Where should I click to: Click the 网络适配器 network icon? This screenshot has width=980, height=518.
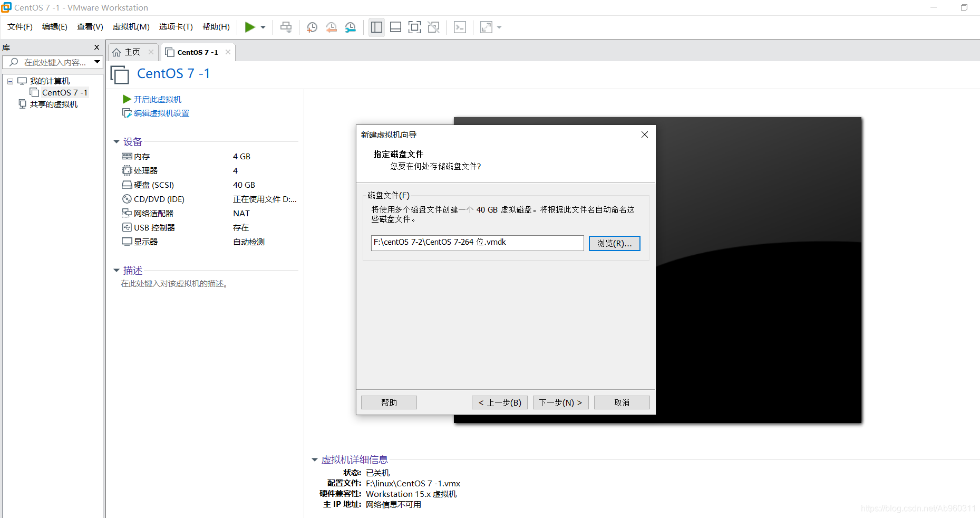click(x=127, y=213)
